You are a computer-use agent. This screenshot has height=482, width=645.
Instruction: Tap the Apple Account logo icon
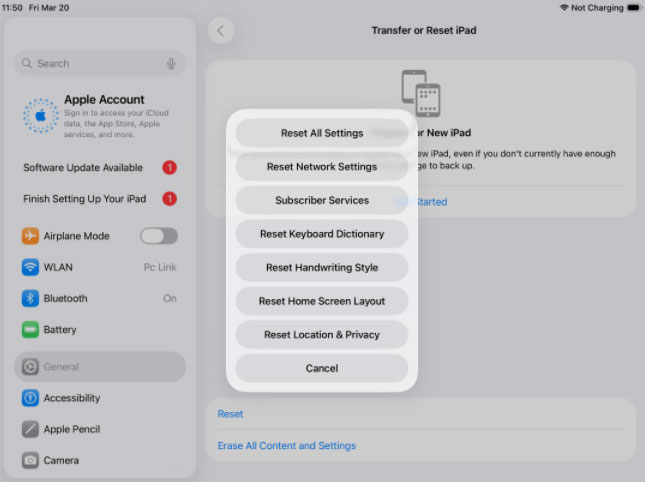point(40,116)
